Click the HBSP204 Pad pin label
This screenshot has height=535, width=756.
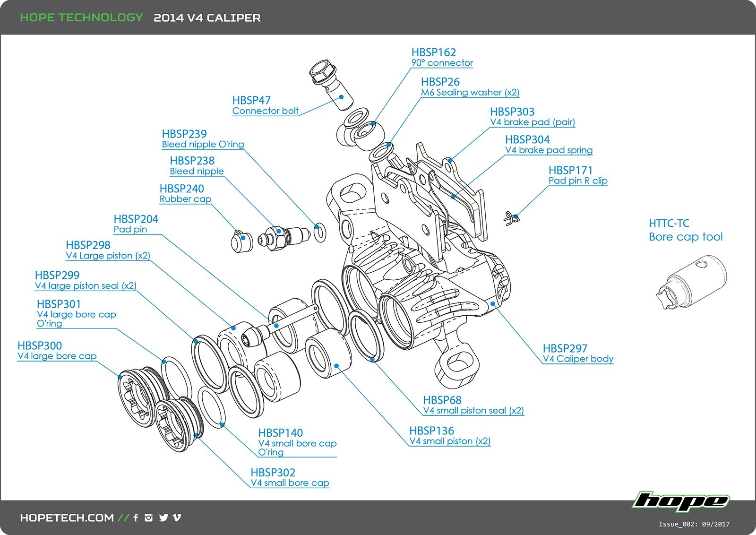[x=136, y=224]
